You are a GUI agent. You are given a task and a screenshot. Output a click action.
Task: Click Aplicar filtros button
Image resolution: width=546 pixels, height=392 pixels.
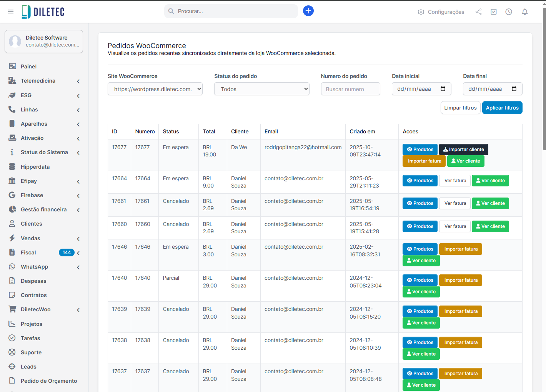502,108
